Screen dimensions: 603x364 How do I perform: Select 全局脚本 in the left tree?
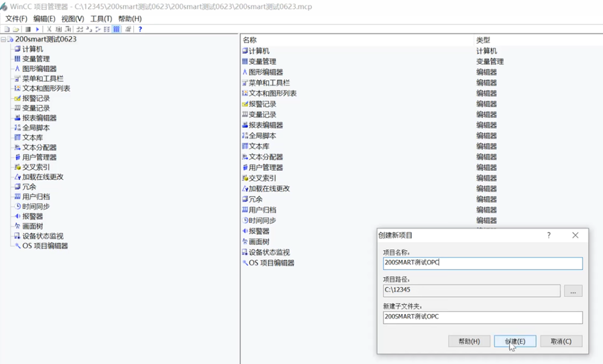pyautogui.click(x=36, y=128)
